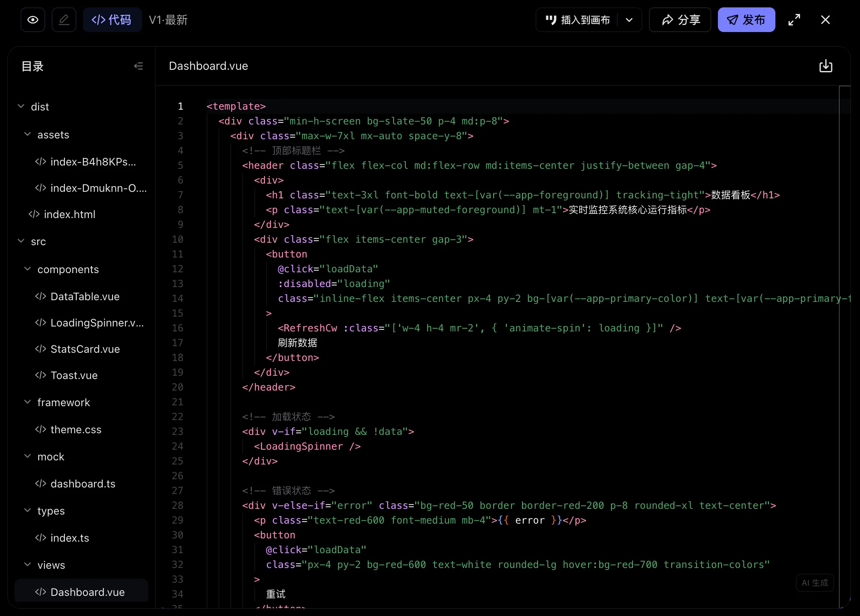Collapse the mock folder
This screenshot has height=616, width=860.
pyautogui.click(x=28, y=456)
